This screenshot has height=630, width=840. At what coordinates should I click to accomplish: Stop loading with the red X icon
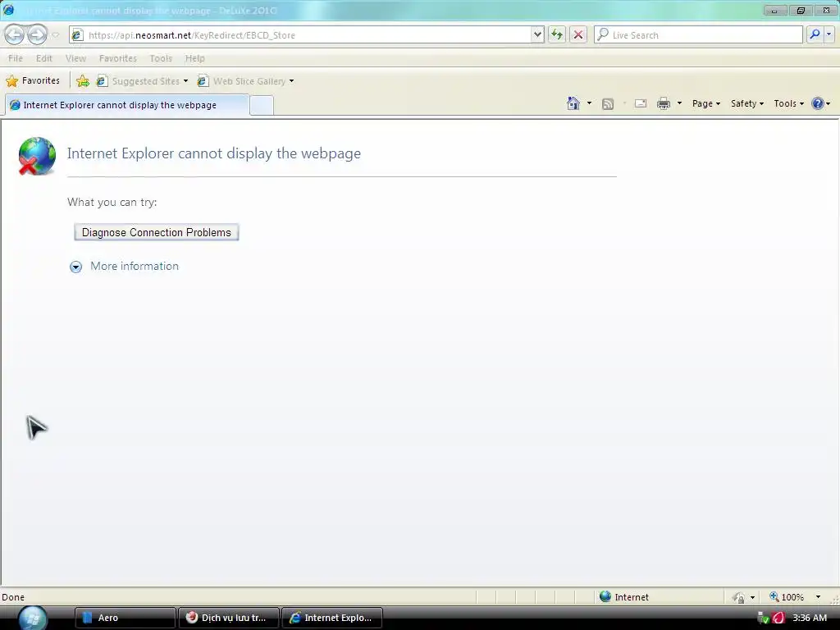pyautogui.click(x=578, y=34)
